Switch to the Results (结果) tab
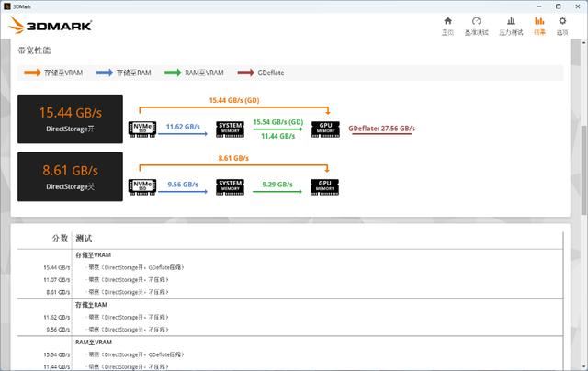 click(x=539, y=25)
